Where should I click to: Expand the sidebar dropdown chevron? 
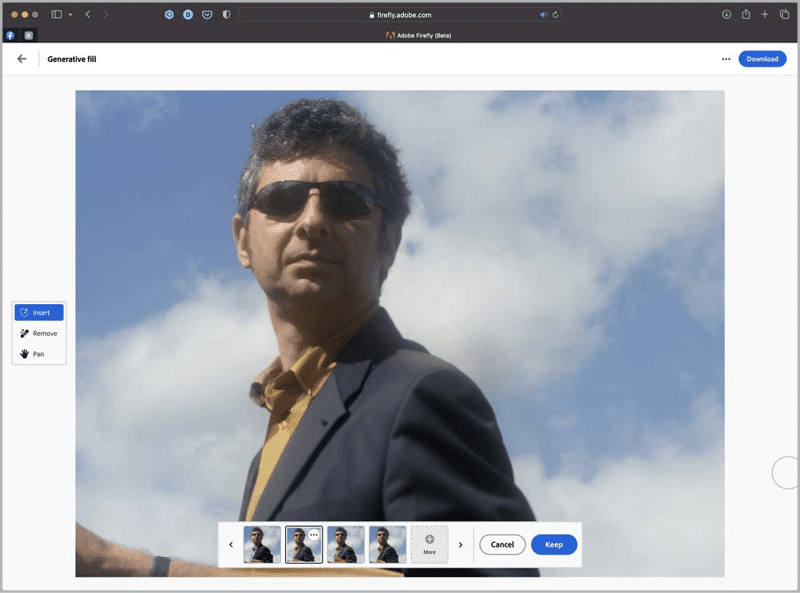pyautogui.click(x=70, y=15)
